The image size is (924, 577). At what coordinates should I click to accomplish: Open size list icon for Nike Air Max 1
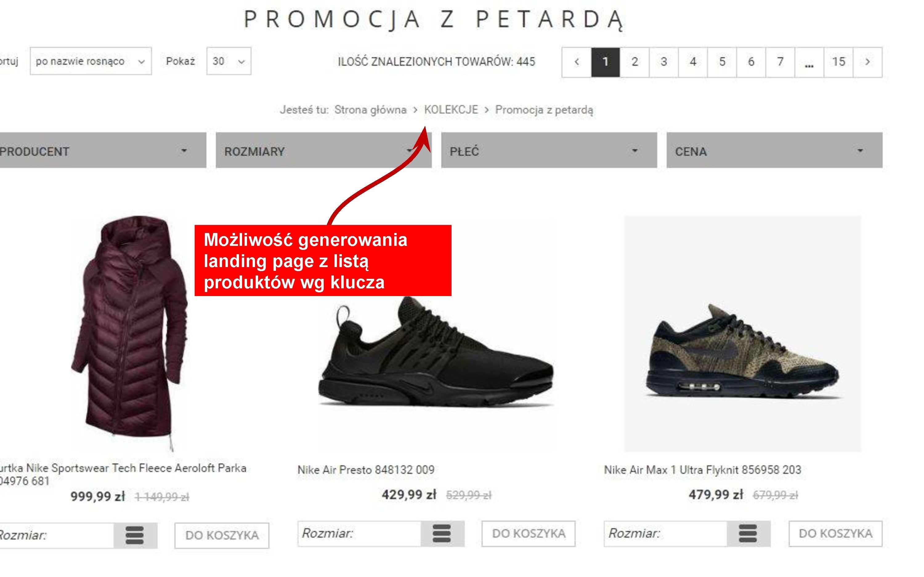pyautogui.click(x=748, y=534)
